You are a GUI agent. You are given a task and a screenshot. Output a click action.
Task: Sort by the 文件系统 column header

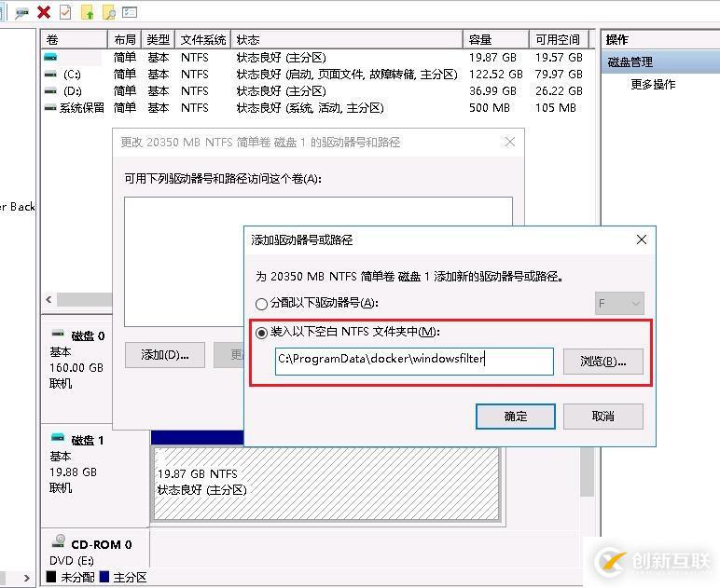click(x=203, y=39)
